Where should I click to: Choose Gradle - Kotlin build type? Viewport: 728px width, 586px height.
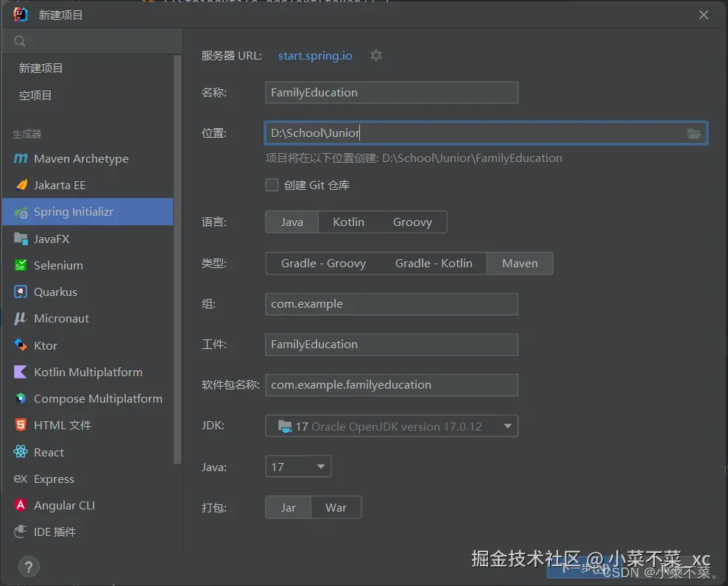pos(434,264)
